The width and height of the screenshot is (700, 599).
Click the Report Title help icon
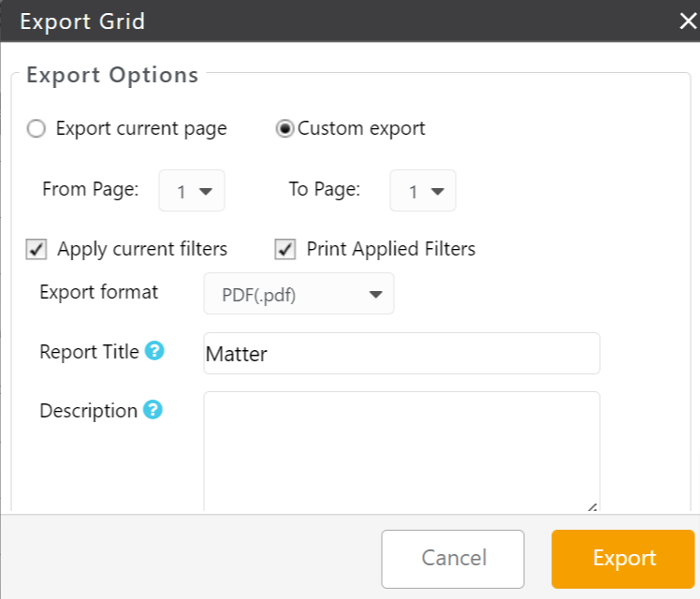pos(155,352)
